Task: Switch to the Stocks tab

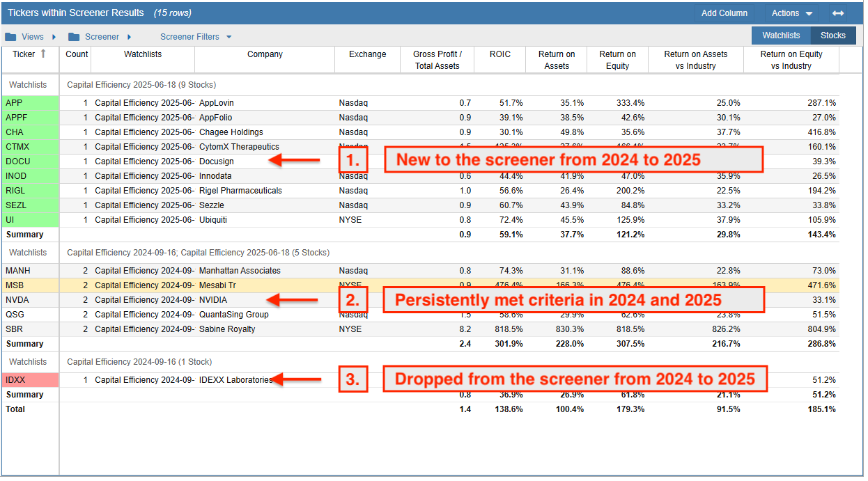Action: 833,36
